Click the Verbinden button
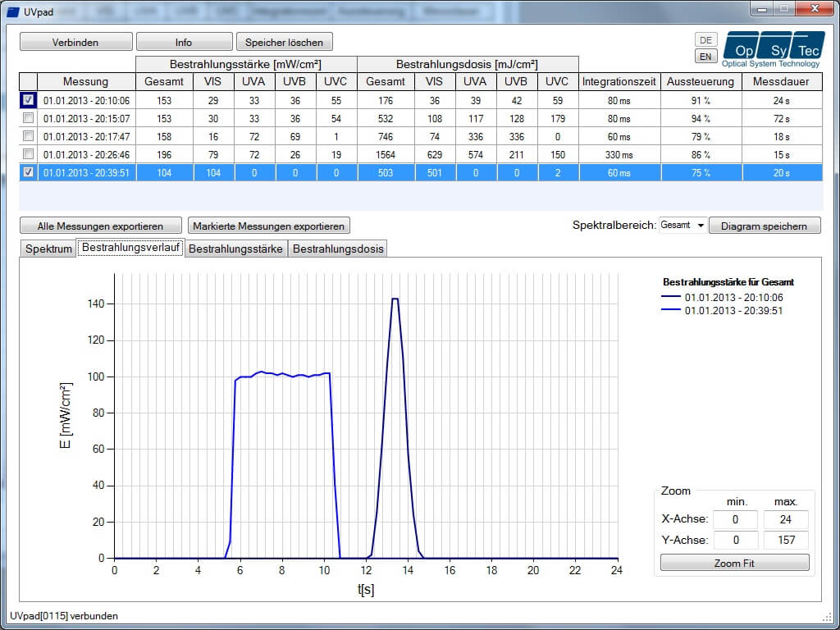This screenshot has height=630, width=840. click(x=75, y=40)
